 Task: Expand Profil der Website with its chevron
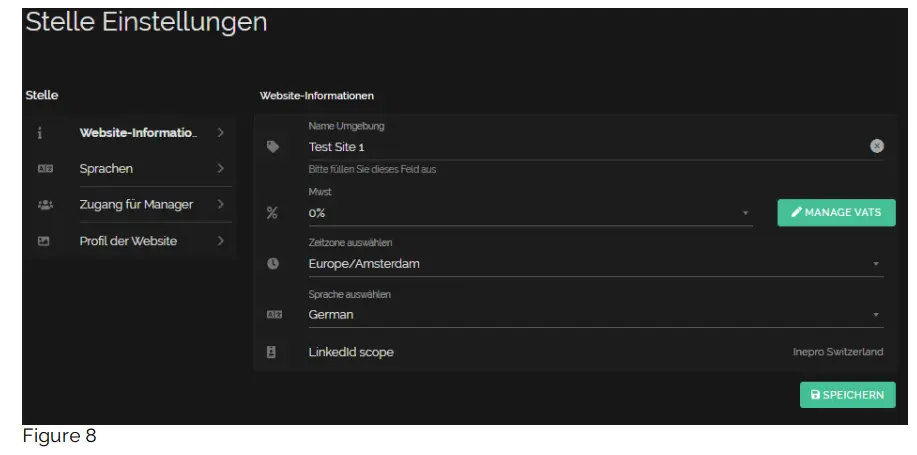220,241
